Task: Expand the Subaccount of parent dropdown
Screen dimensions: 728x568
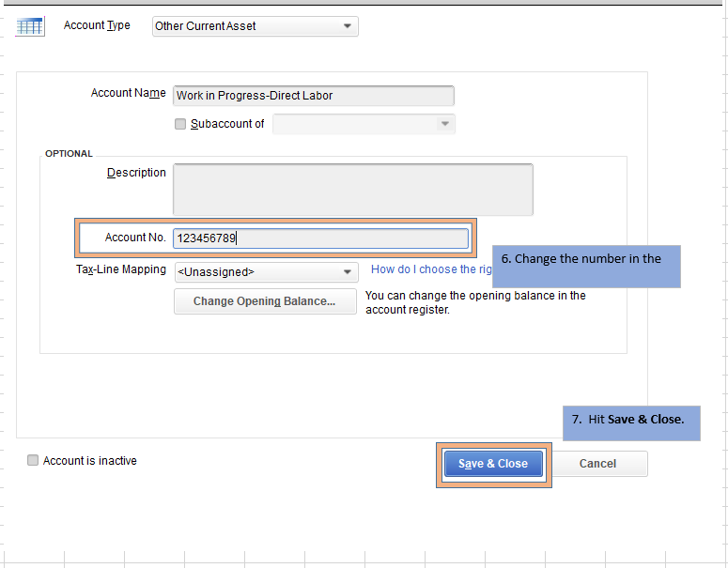Action: [364, 124]
